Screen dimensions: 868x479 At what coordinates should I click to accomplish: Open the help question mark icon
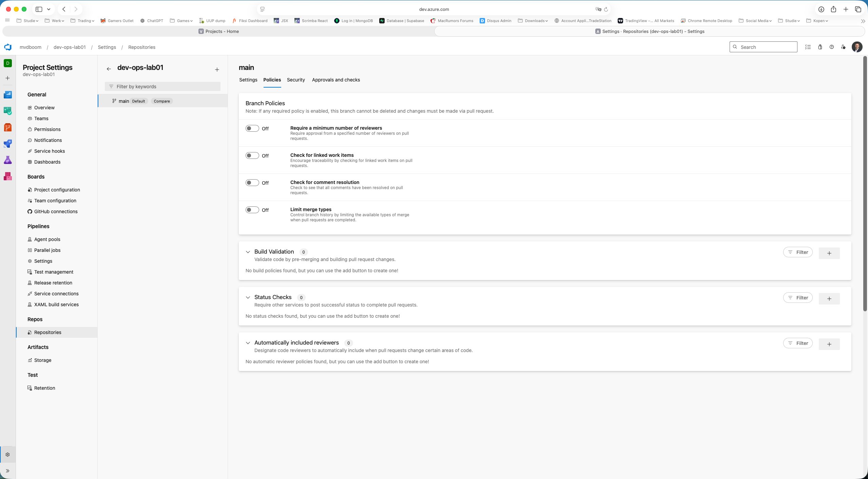(x=831, y=47)
